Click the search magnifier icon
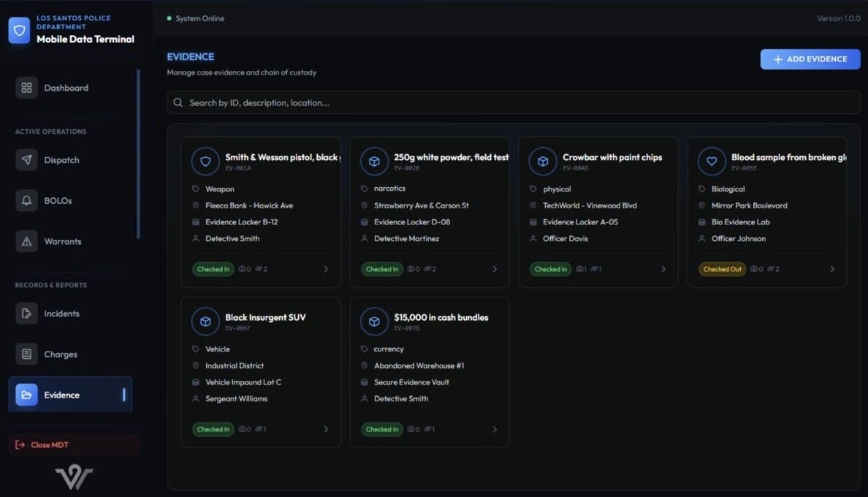The image size is (868, 497). [178, 102]
